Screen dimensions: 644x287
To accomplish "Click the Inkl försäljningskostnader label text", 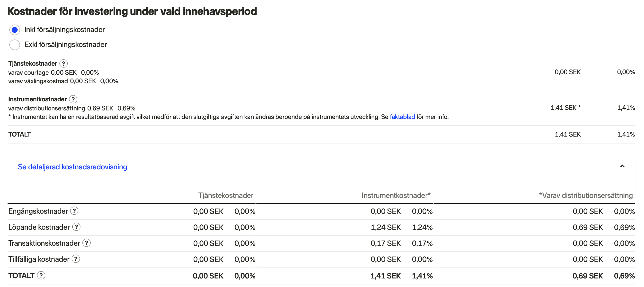I will (x=64, y=30).
